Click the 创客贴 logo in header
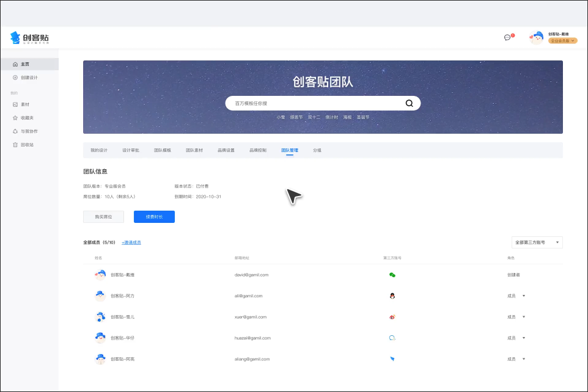The height and width of the screenshot is (392, 588). [x=29, y=38]
